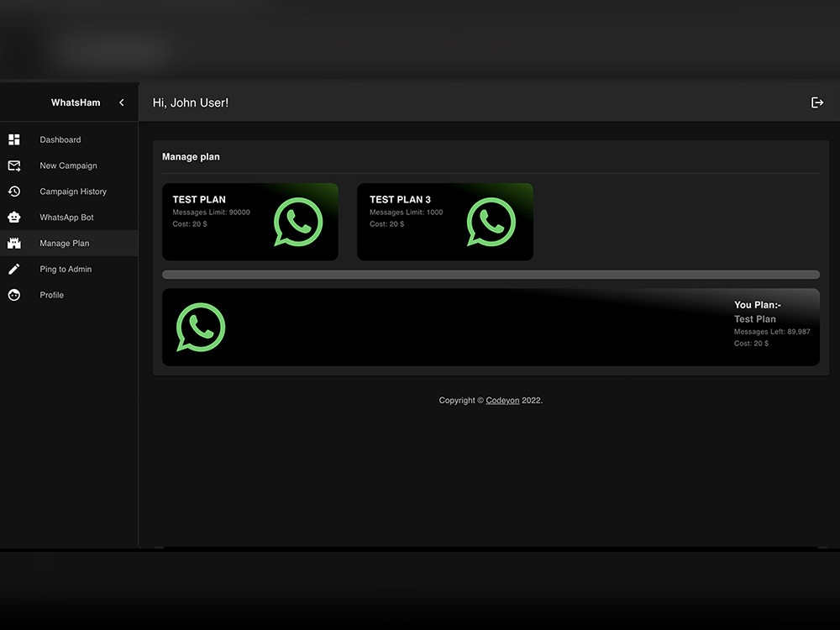Select Campaign History from the sidebar menu
Viewport: 840px width, 630px height.
(73, 192)
